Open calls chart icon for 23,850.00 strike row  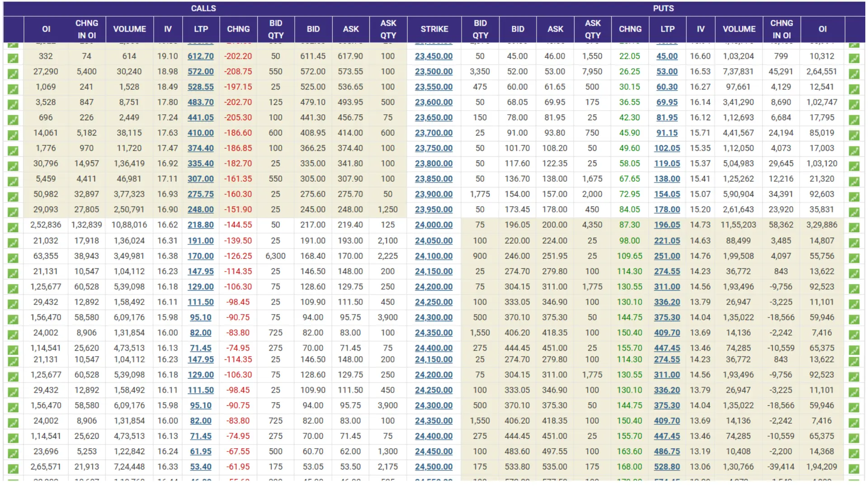[x=13, y=181]
